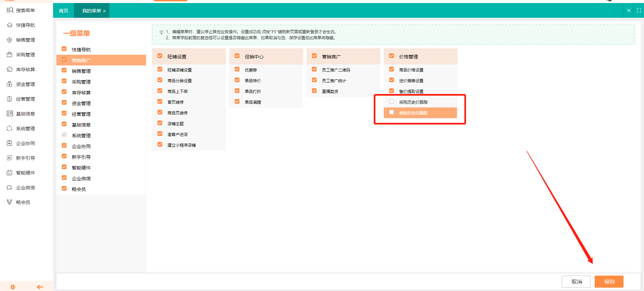Enable the 采购历史价跟踪 checkbox
This screenshot has height=291, width=644.
click(392, 102)
